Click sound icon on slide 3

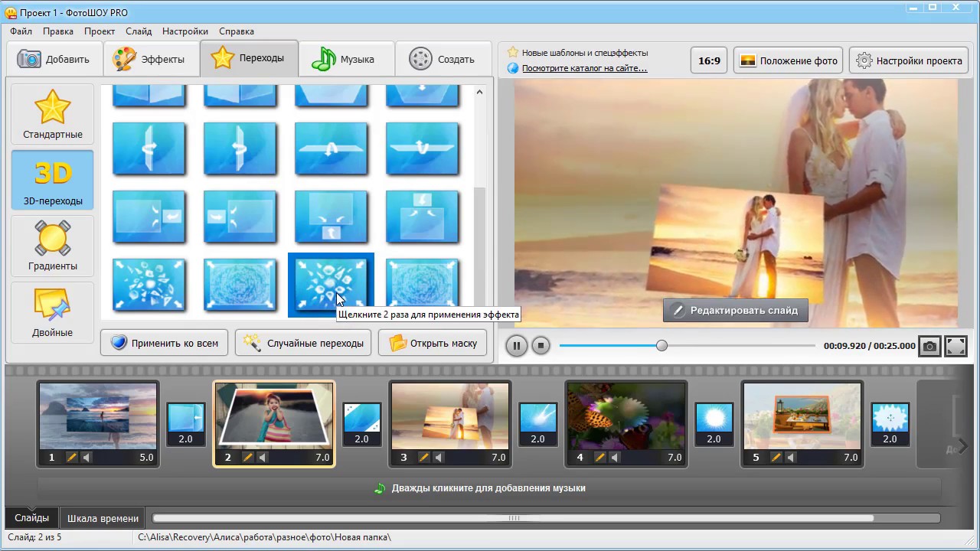click(439, 458)
